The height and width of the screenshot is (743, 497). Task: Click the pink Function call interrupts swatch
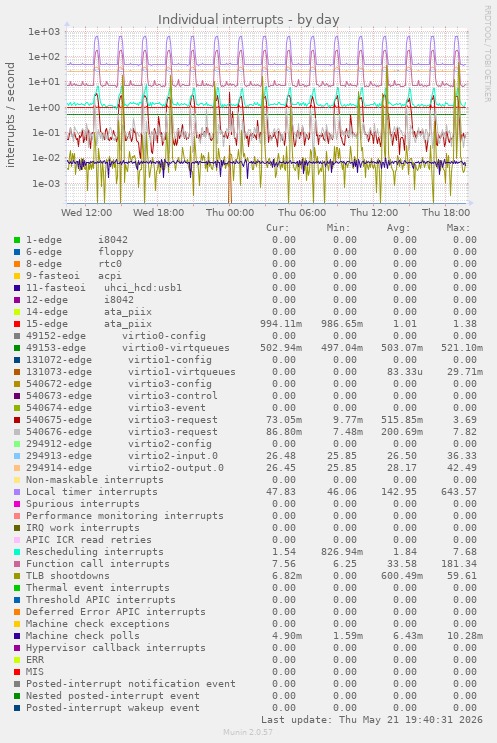click(x=17, y=564)
